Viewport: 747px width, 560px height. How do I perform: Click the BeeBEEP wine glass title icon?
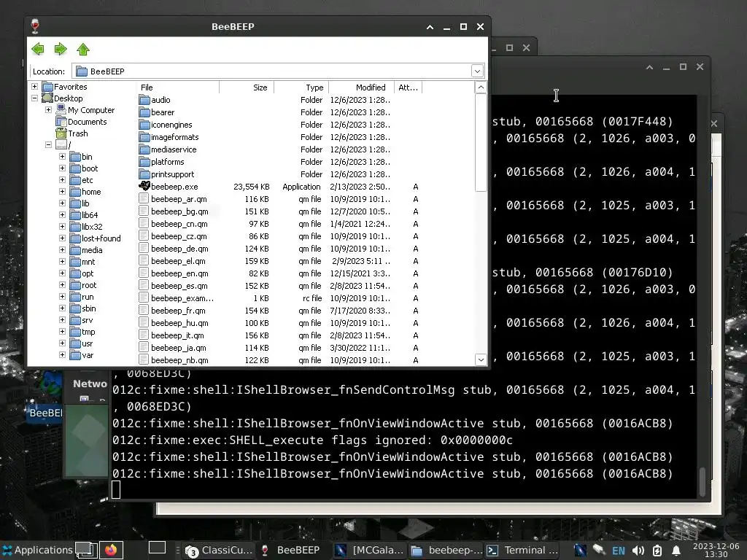coord(35,26)
